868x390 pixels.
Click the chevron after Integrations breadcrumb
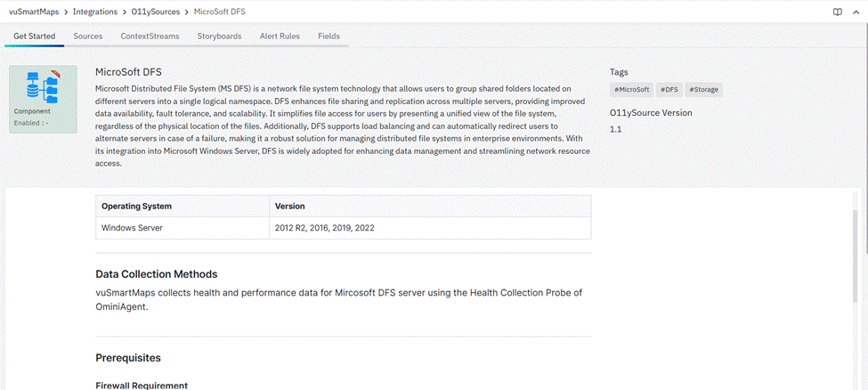124,12
